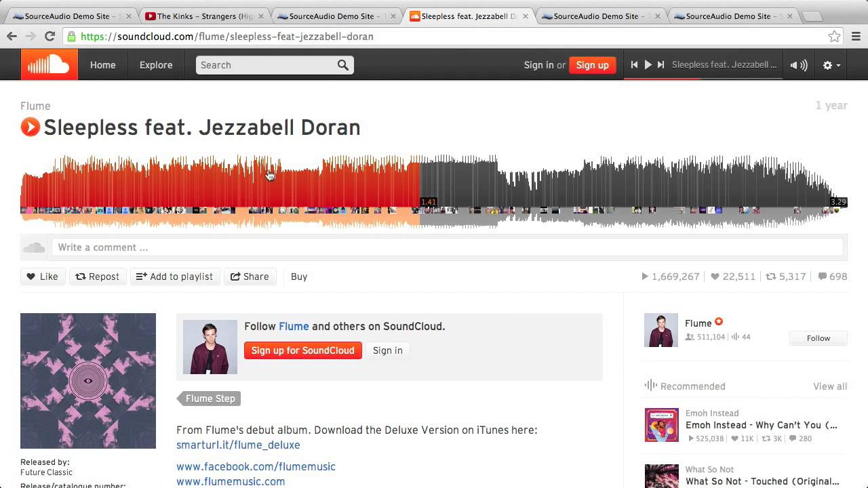Image resolution: width=868 pixels, height=488 pixels.
Task: Play the track from header player
Action: coord(648,65)
